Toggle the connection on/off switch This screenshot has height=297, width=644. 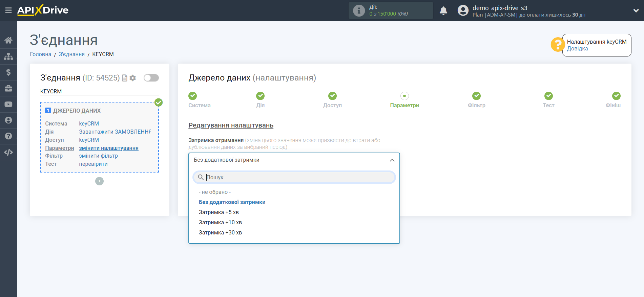point(151,78)
